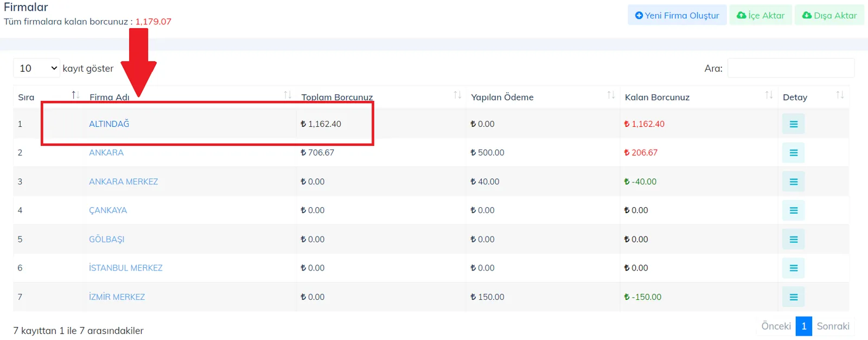Click Dışa Aktar export button
This screenshot has height=340, width=868.
[x=829, y=15]
